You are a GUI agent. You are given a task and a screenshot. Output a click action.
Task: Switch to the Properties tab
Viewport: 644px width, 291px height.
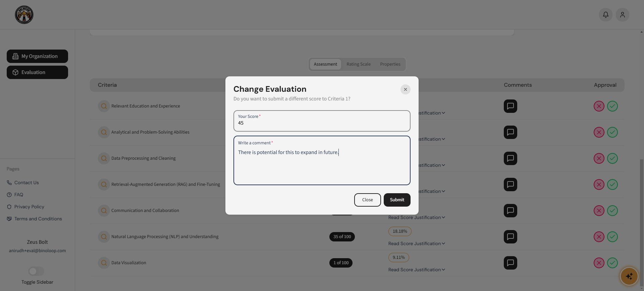pyautogui.click(x=390, y=64)
